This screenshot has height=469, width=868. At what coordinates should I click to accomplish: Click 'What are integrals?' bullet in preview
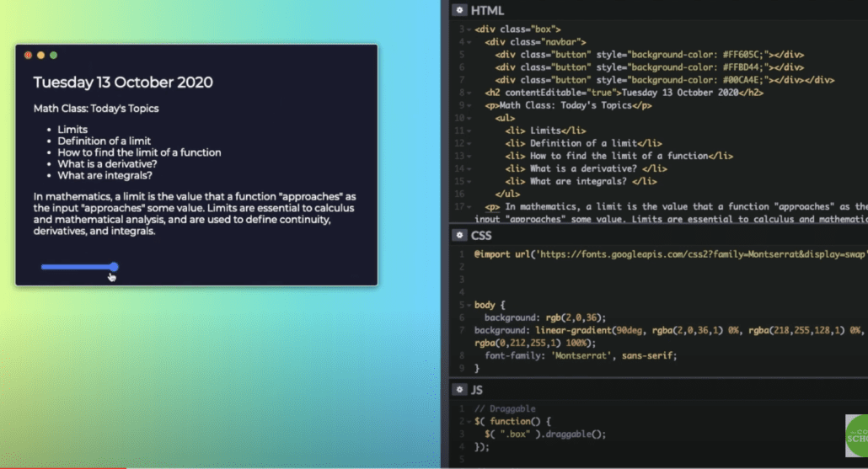point(104,175)
